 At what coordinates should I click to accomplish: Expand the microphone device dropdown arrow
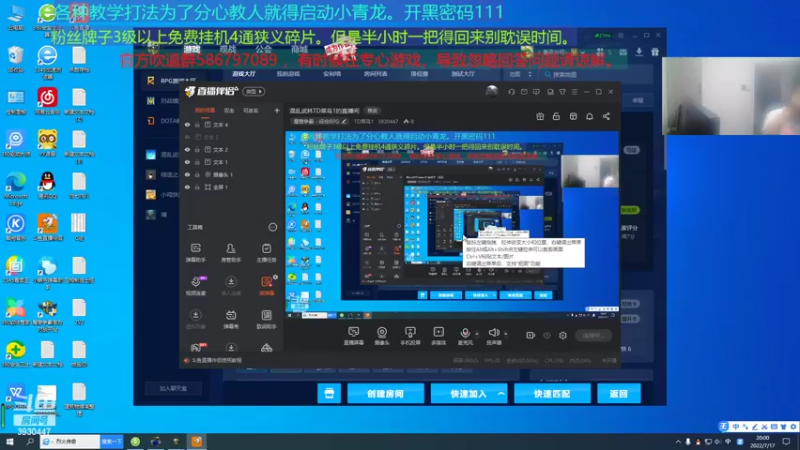tap(477, 334)
